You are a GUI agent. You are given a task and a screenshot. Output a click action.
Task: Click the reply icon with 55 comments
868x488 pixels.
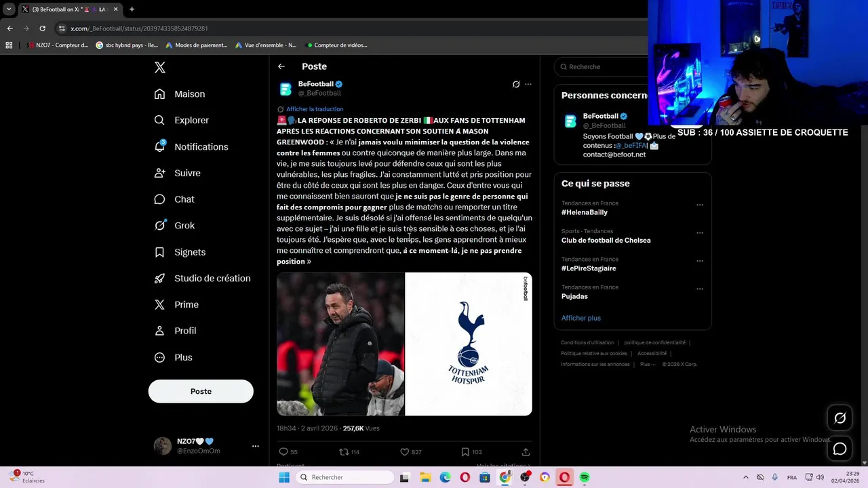click(283, 451)
